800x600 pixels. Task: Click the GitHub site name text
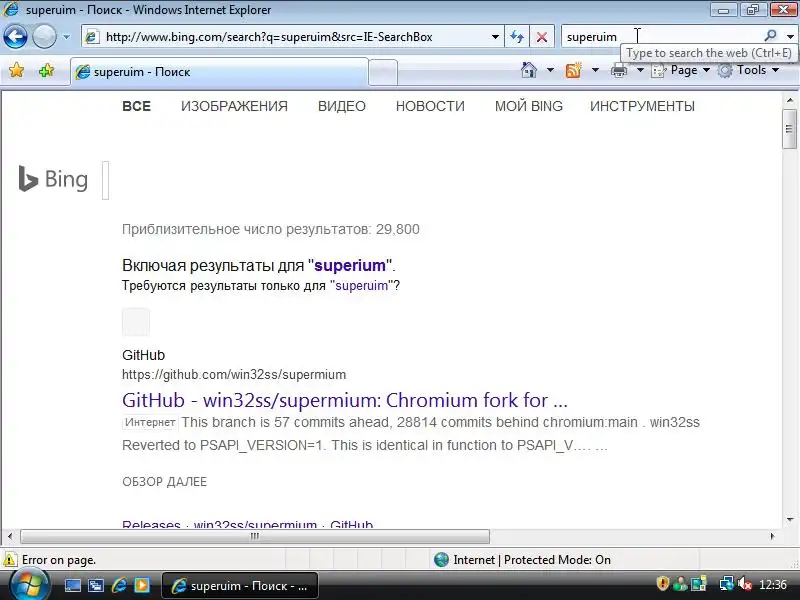point(143,355)
